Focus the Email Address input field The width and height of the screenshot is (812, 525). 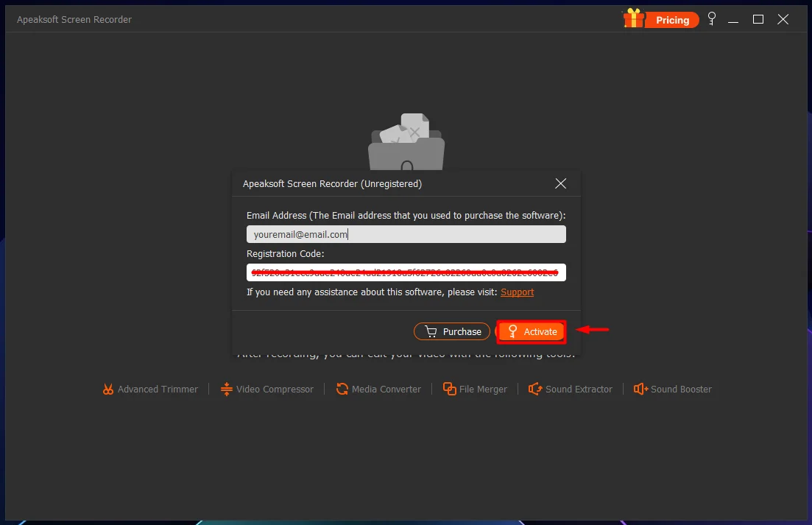pos(406,235)
